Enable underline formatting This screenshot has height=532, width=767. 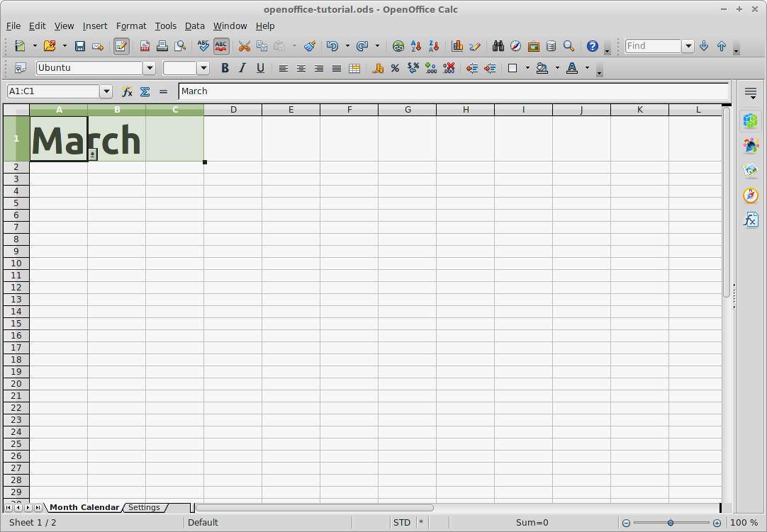coord(260,68)
